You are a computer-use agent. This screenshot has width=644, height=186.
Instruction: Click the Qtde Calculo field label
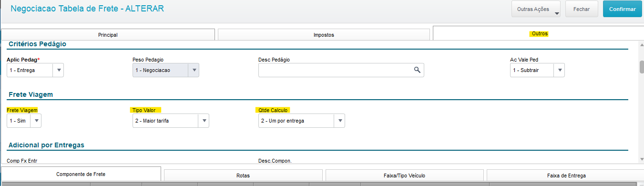point(274,110)
